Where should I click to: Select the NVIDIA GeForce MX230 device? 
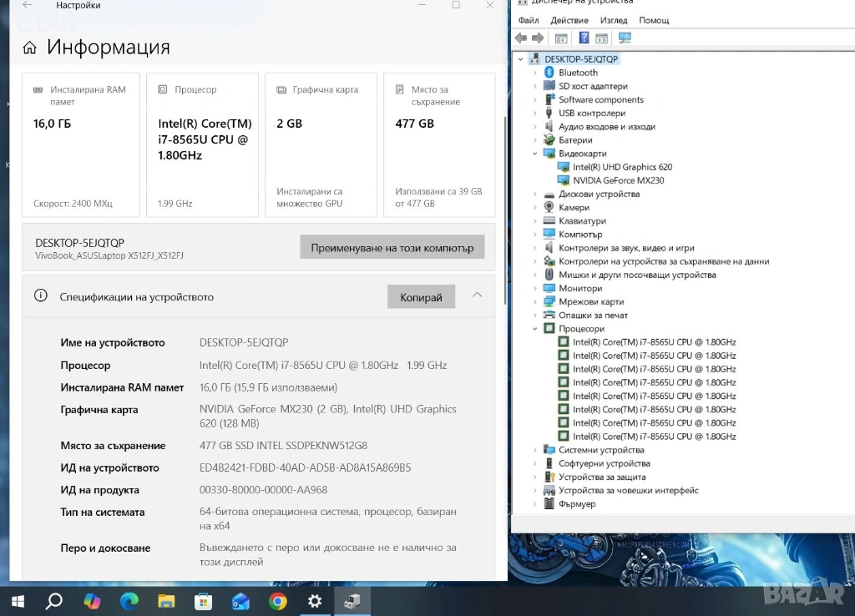(x=618, y=180)
